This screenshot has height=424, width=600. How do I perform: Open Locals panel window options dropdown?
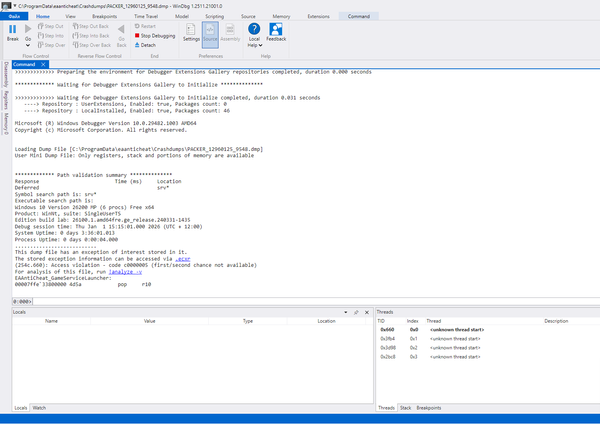point(347,313)
